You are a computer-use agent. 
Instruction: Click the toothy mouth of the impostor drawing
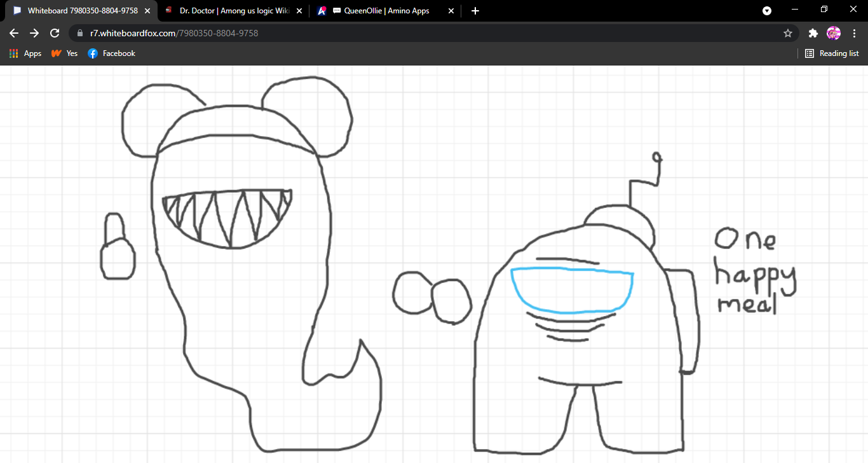pos(227,218)
